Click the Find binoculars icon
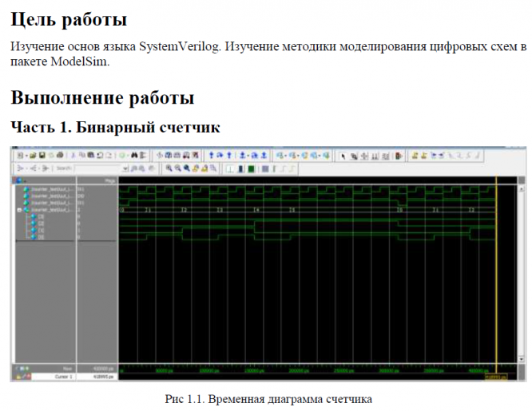This screenshot has height=411, width=532. point(134,156)
